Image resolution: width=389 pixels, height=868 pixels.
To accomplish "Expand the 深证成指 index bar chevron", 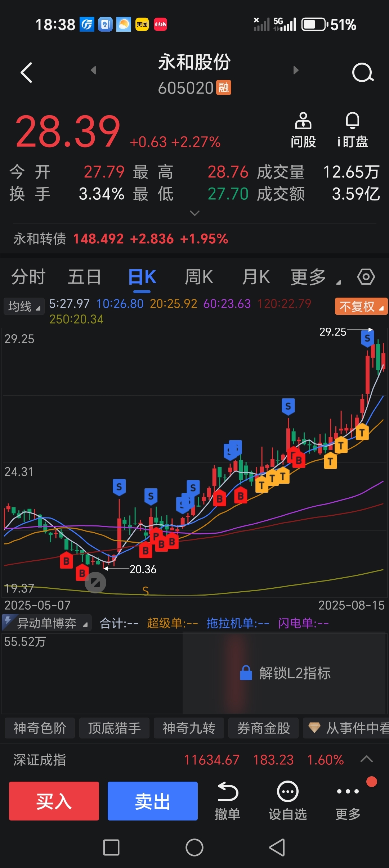I will click(x=366, y=759).
